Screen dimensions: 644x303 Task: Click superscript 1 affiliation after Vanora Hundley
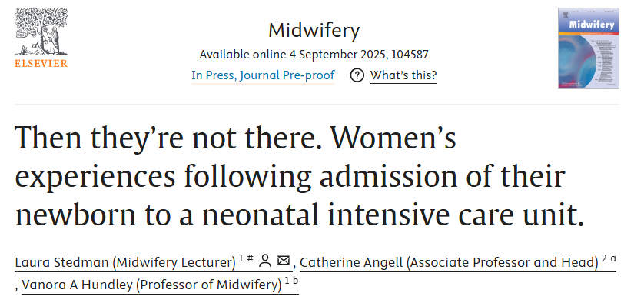point(287,281)
